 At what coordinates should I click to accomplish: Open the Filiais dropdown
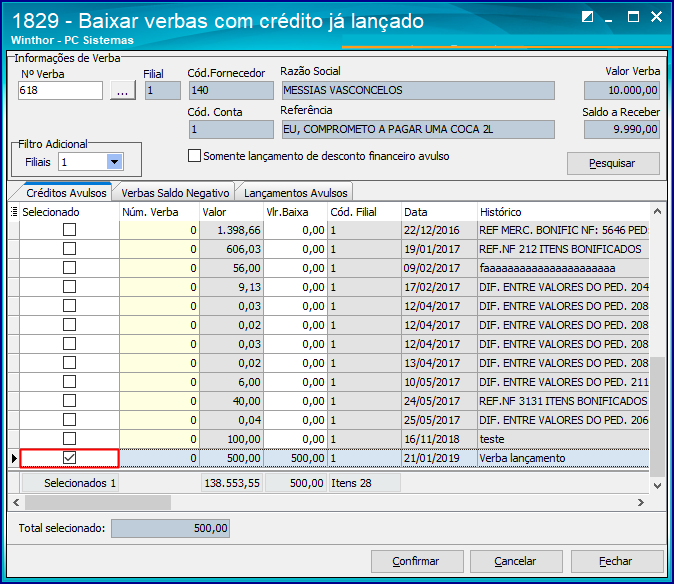(x=114, y=162)
